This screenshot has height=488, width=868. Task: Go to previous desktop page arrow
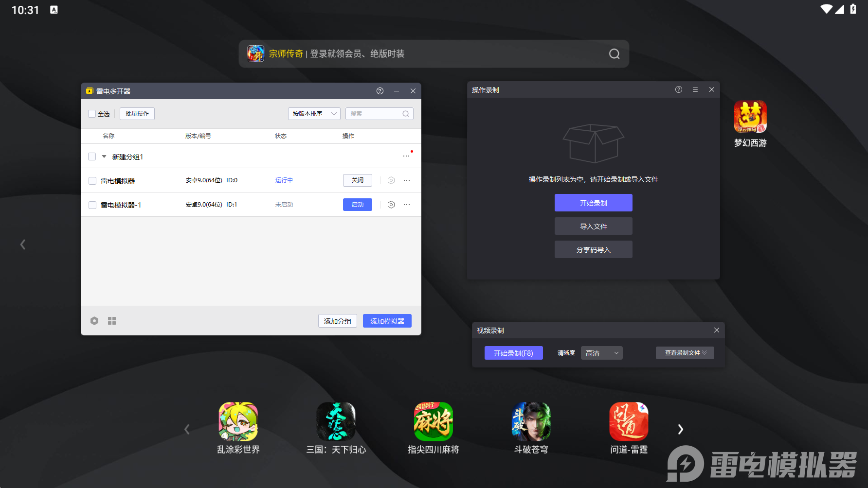pos(22,244)
